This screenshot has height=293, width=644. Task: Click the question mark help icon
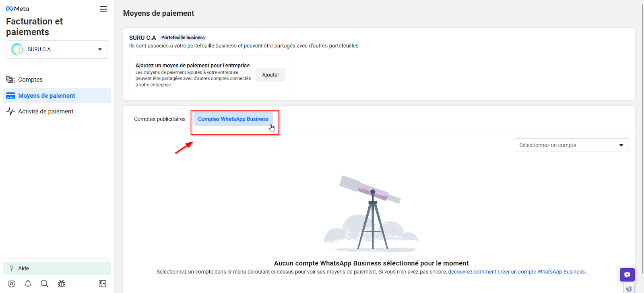11,268
